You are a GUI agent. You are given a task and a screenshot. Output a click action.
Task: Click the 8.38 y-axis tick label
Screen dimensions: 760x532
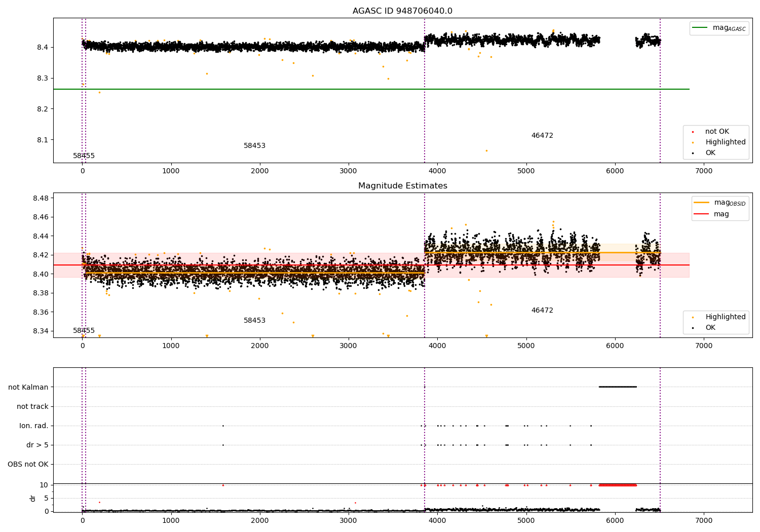pyautogui.click(x=41, y=293)
